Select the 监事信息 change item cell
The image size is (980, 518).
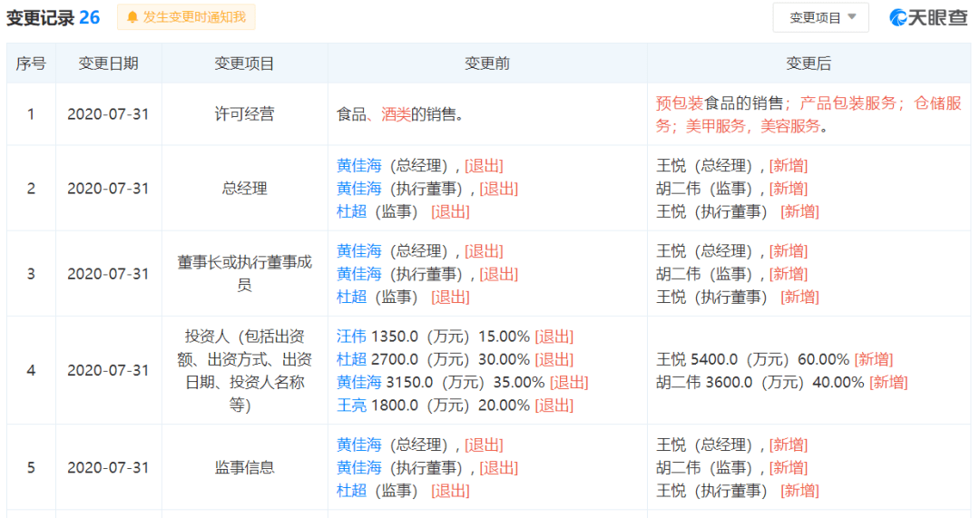tap(244, 468)
